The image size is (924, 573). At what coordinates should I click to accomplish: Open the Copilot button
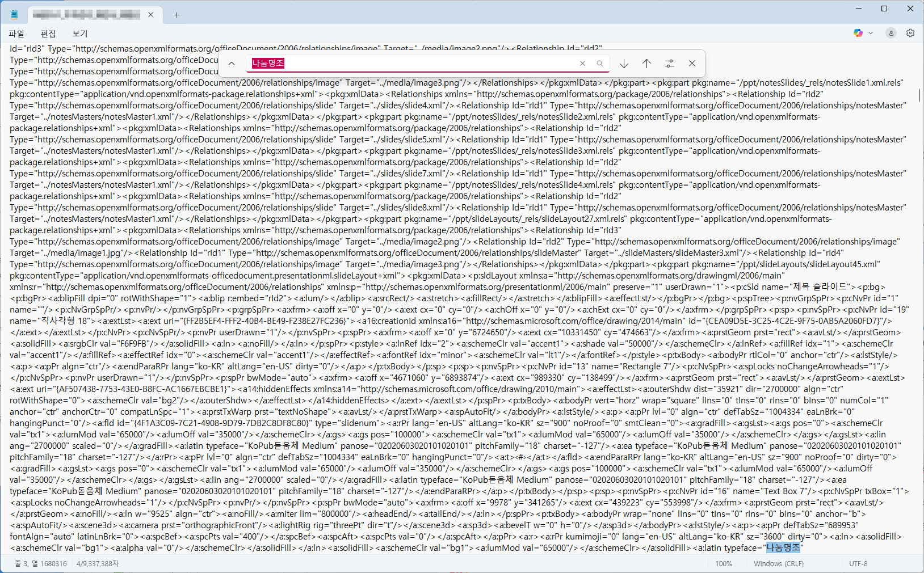[858, 33]
